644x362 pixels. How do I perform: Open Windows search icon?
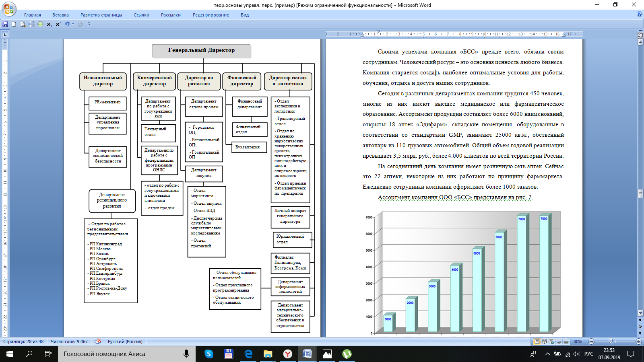(x=29, y=354)
